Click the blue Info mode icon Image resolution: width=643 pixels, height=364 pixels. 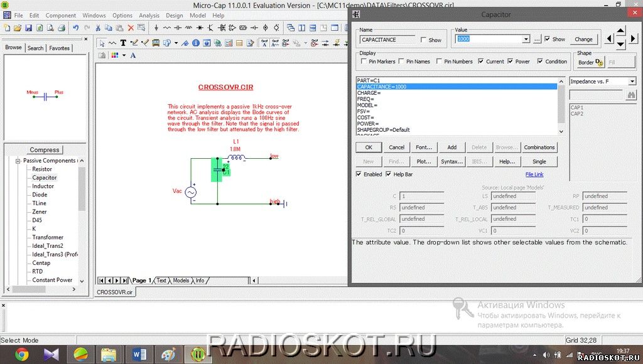pos(196,43)
